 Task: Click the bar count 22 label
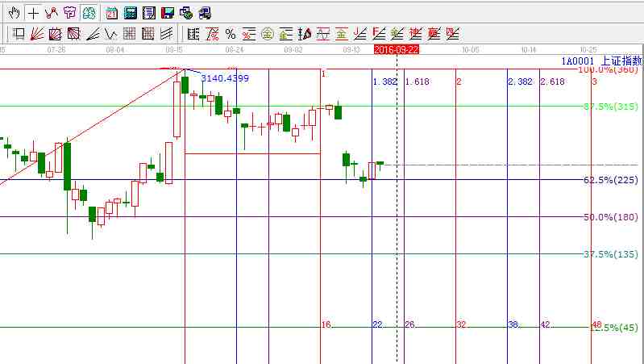pyautogui.click(x=378, y=325)
